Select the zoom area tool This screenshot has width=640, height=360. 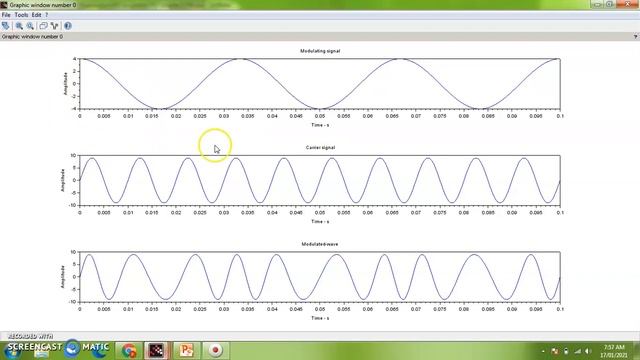19,26
